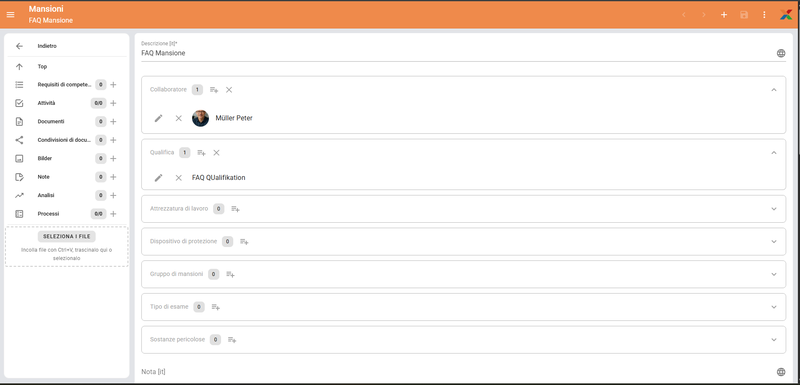Screen dimensions: 800x385
Task: Open Processi section in sidebar
Action: [48, 214]
